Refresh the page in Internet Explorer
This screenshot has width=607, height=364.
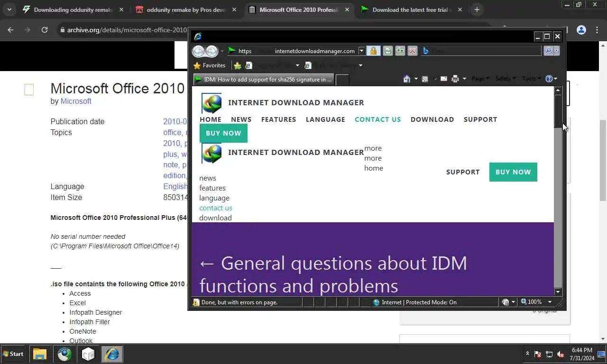(x=400, y=51)
